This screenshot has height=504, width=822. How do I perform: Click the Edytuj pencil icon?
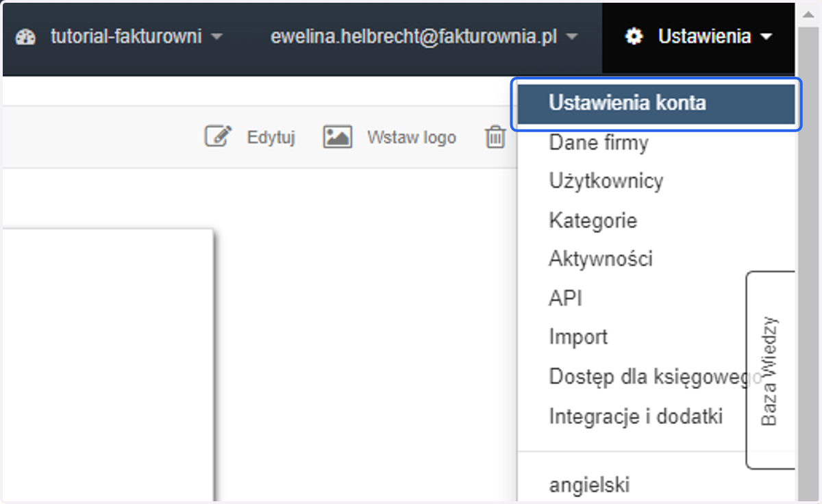pos(219,136)
